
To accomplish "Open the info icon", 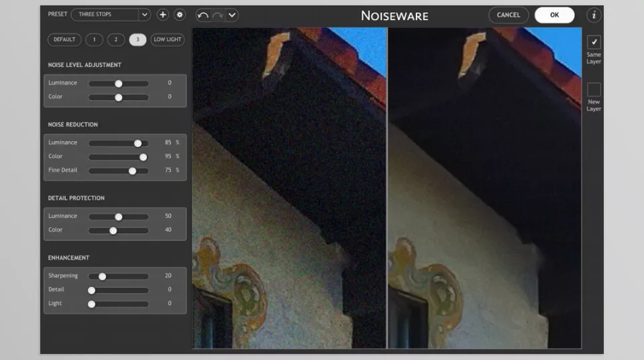I will click(x=594, y=15).
